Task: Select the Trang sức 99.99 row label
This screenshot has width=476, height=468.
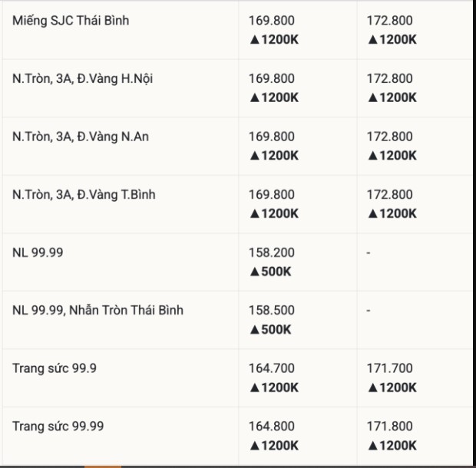Action: (58, 427)
